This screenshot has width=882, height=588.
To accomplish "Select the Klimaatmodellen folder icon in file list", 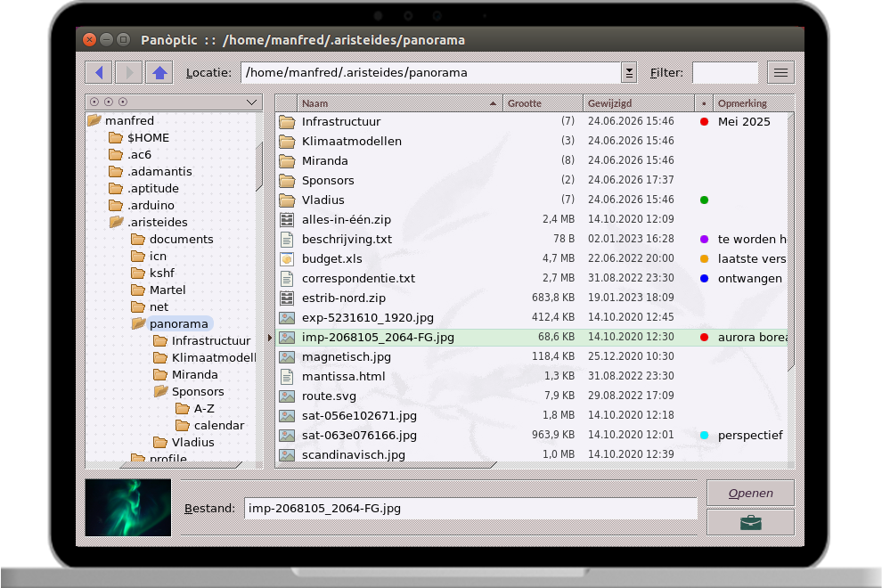I will coord(287,142).
